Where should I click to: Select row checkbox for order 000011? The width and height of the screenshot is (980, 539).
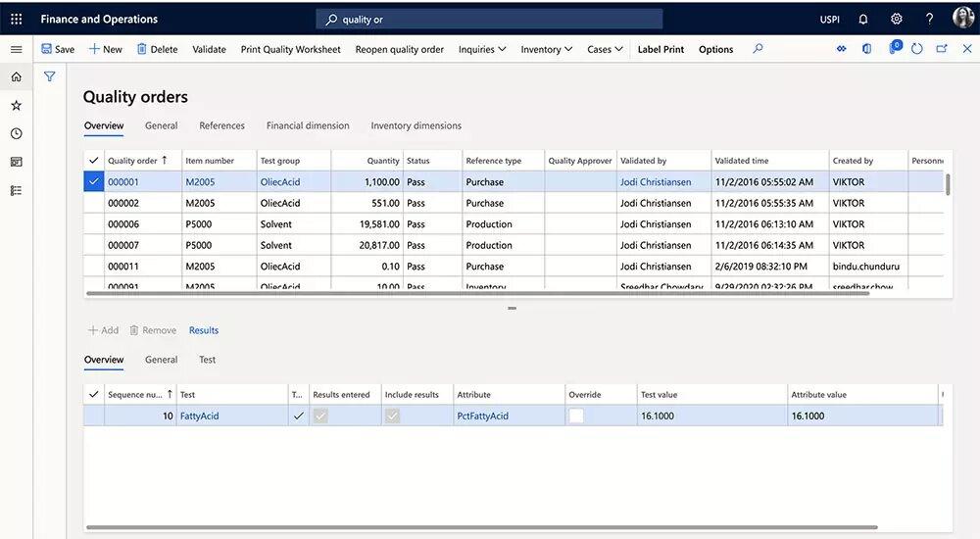pos(94,266)
